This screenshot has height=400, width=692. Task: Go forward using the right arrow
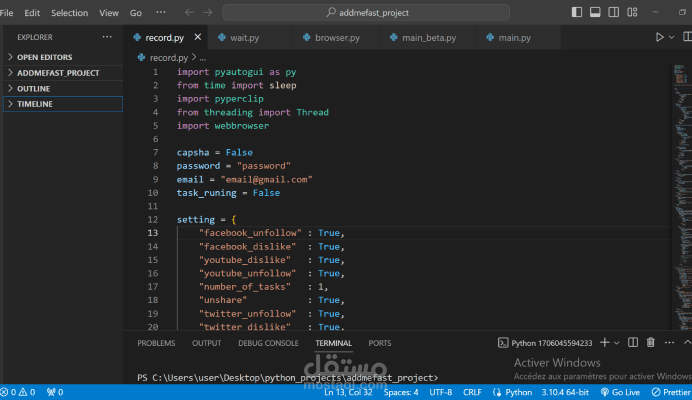208,12
